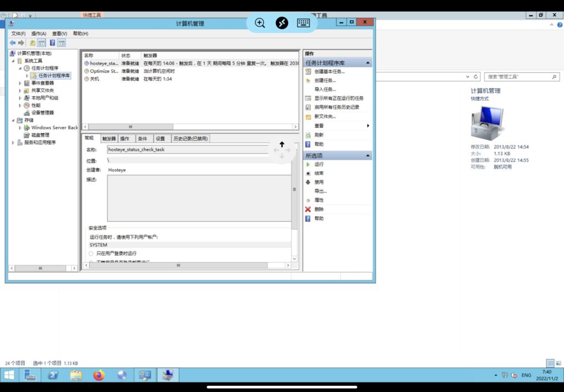
Task: Select the 只在用户登录时运行 radio button
Action: pos(91,253)
